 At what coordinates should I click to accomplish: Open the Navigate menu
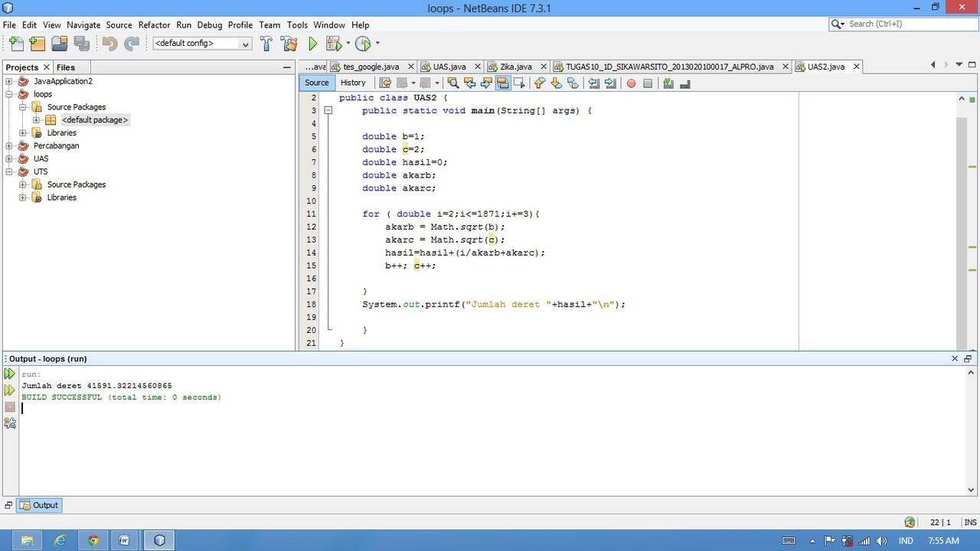point(83,24)
